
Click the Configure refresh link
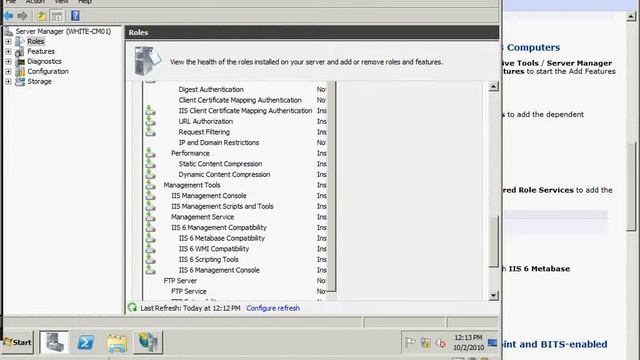[273, 308]
